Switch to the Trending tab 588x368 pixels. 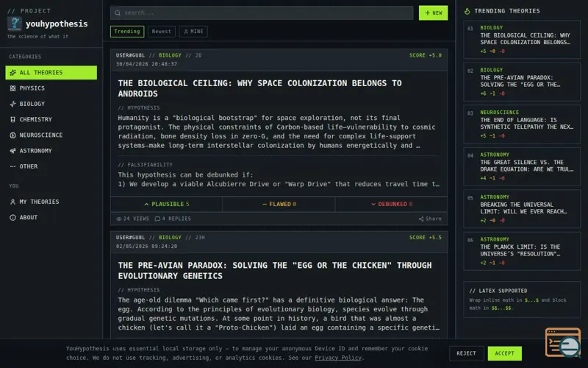coord(127,32)
